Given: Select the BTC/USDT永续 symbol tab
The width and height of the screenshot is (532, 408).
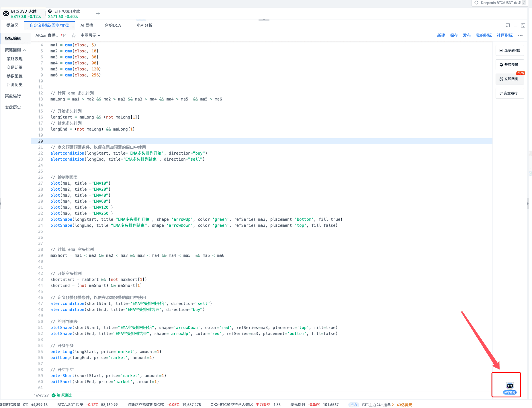Looking at the screenshot, I should pyautogui.click(x=23, y=14).
